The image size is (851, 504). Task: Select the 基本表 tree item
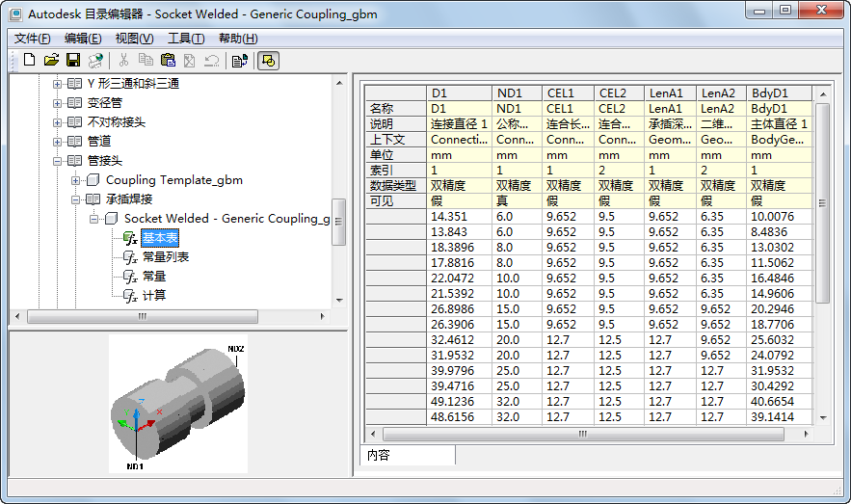point(160,238)
